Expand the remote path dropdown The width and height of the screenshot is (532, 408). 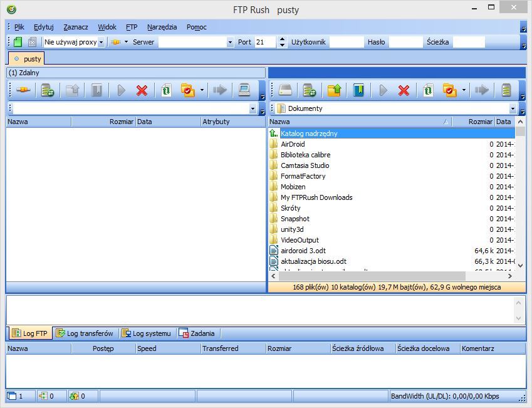point(253,108)
